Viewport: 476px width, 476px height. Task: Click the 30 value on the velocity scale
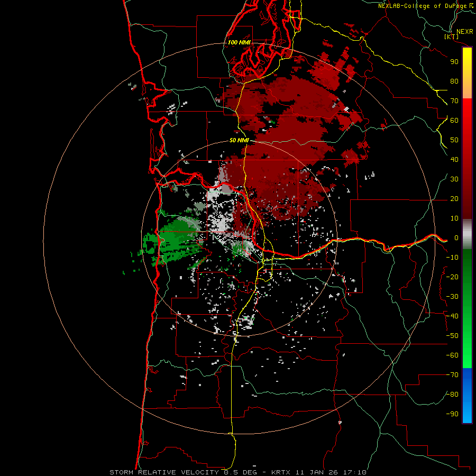click(x=454, y=179)
